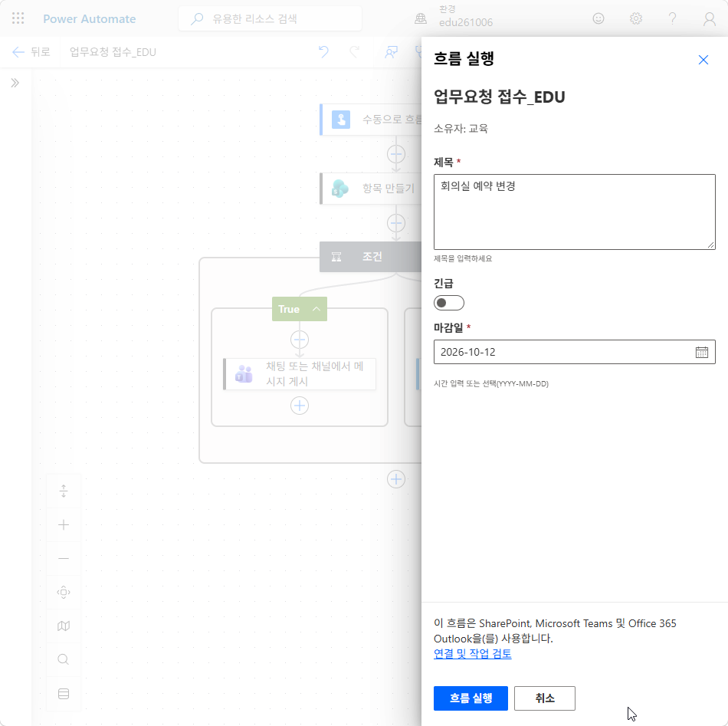The width and height of the screenshot is (728, 726).
Task: Toggle the minimap icon
Action: [64, 626]
